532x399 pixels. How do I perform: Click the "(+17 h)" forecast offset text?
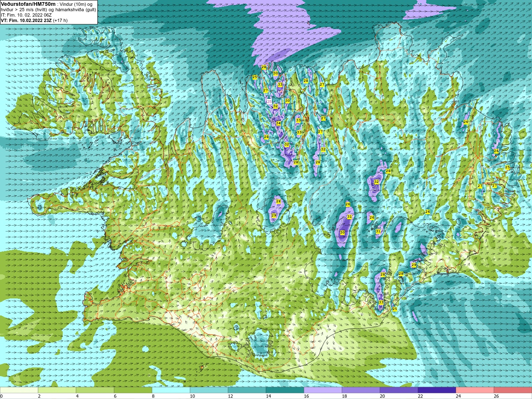pyautogui.click(x=60, y=20)
